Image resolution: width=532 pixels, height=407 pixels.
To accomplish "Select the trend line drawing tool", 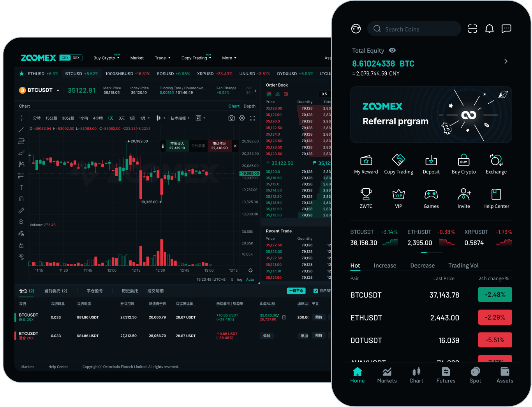I will pos(21,129).
